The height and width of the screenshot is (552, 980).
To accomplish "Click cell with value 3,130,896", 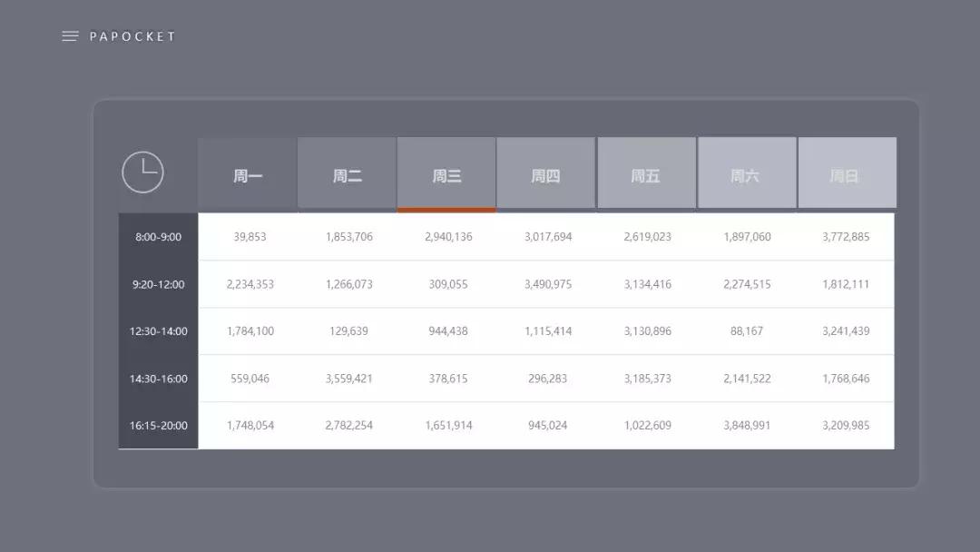I will tap(647, 331).
